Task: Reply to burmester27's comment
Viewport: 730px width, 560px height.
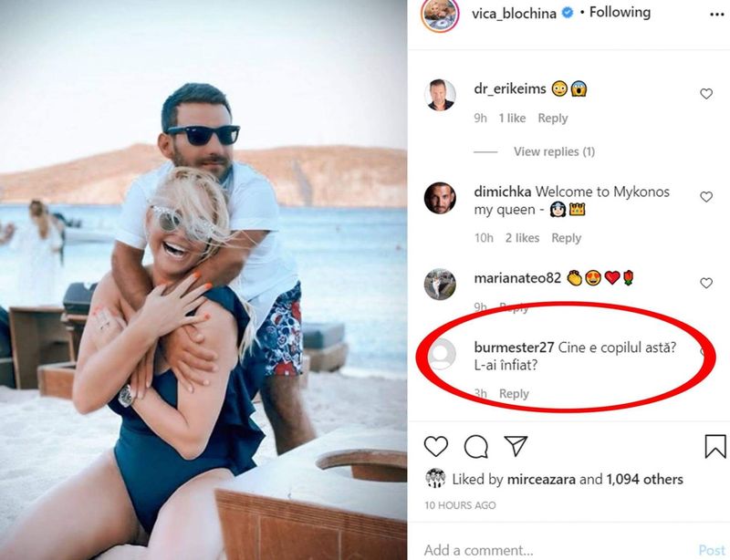Action: (514, 394)
